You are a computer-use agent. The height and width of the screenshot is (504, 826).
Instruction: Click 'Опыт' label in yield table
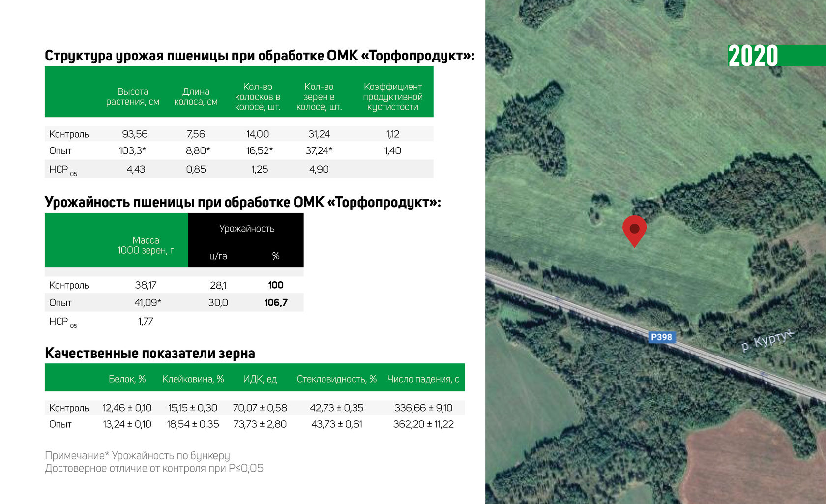(x=60, y=302)
